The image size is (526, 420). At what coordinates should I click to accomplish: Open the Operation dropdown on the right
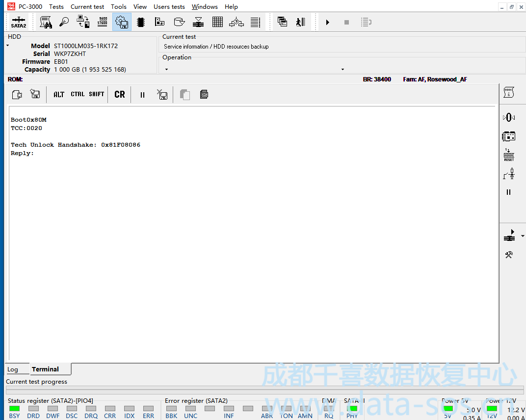tap(342, 69)
